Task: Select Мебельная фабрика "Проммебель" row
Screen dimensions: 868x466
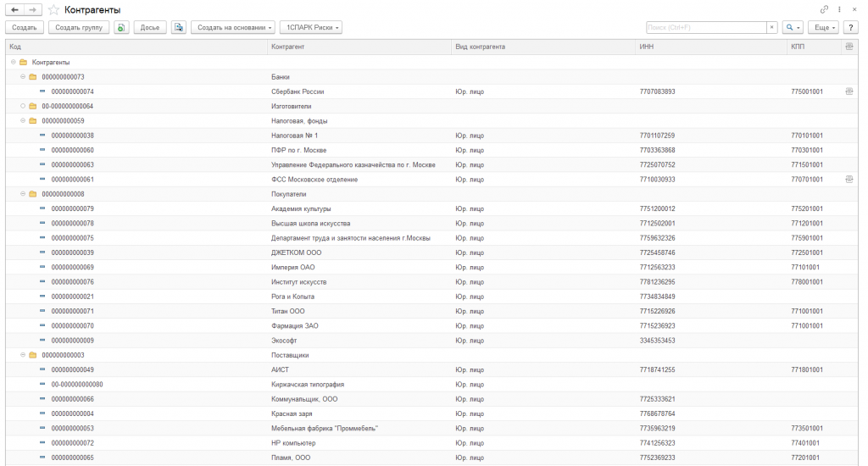Action: 431,429
